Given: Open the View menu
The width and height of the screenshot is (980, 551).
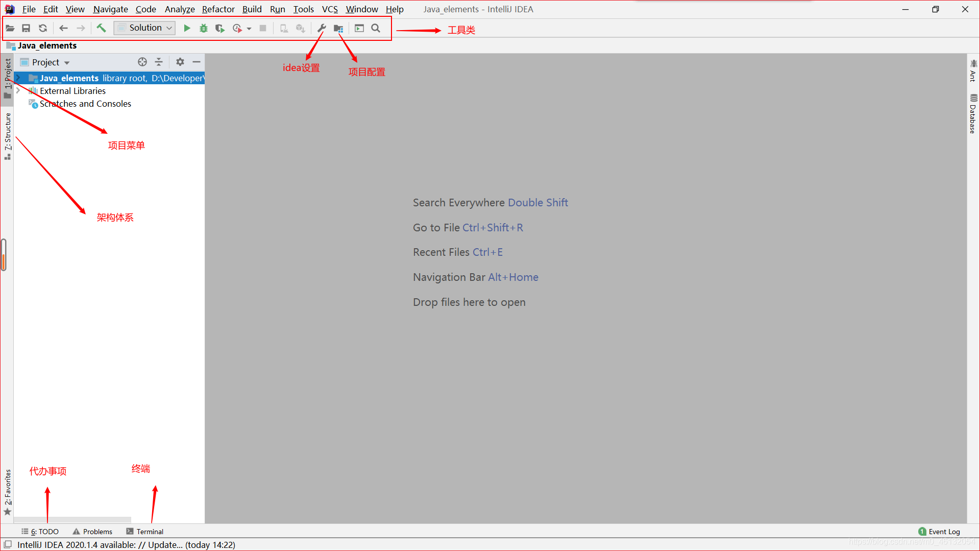Looking at the screenshot, I should pyautogui.click(x=75, y=9).
